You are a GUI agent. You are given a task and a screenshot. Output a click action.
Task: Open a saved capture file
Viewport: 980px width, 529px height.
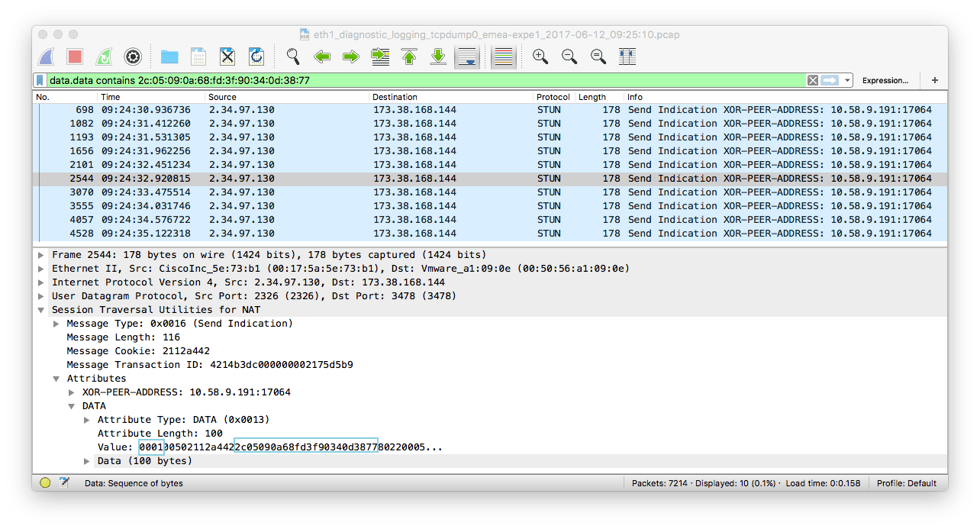pyautogui.click(x=169, y=56)
